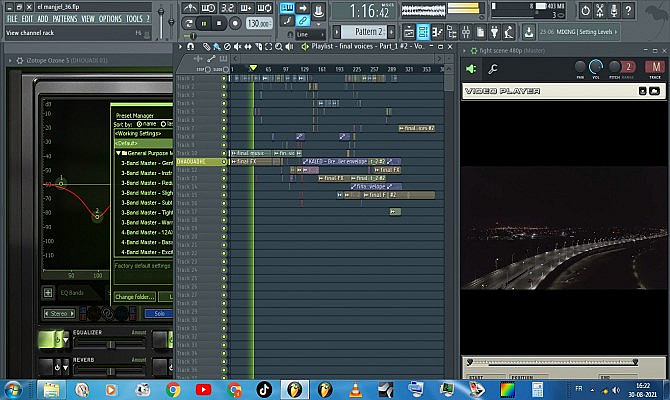This screenshot has height=400, width=670.
Task: Click the record button in transport
Action: (233, 22)
